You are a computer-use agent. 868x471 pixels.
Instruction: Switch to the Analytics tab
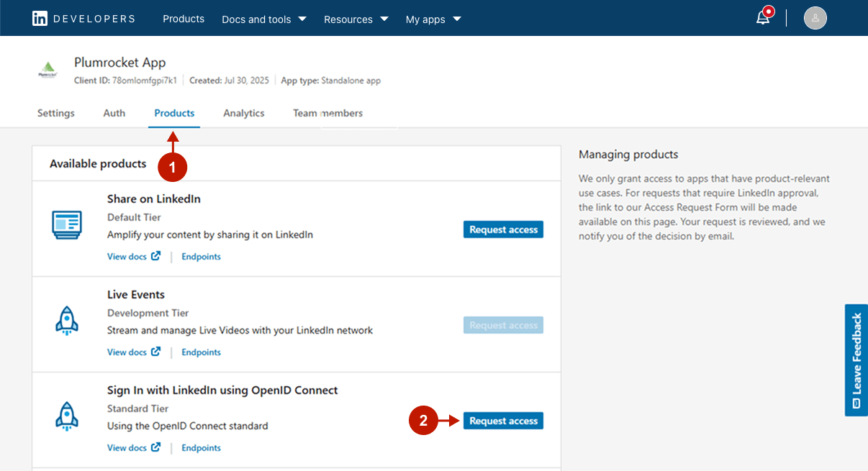(243, 113)
